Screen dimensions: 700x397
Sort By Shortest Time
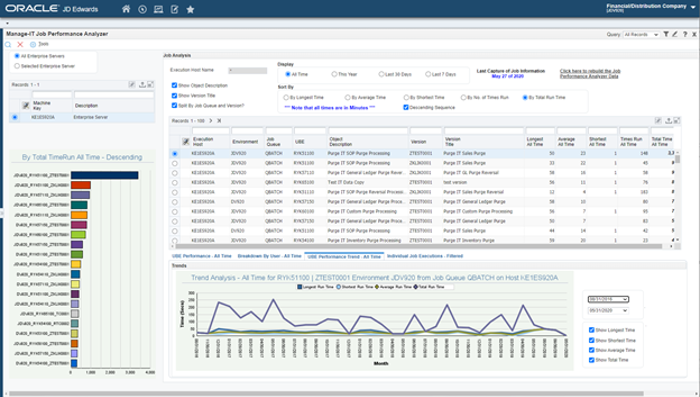[x=406, y=97]
